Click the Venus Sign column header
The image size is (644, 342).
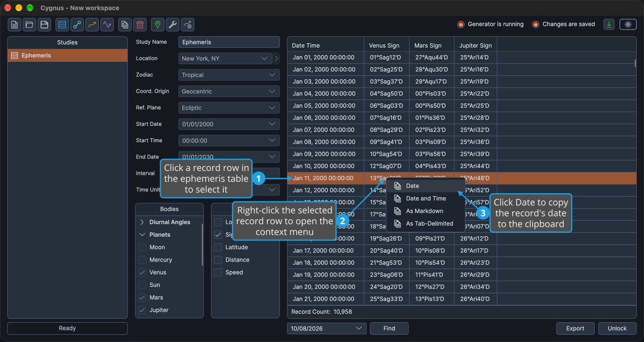[x=386, y=45]
